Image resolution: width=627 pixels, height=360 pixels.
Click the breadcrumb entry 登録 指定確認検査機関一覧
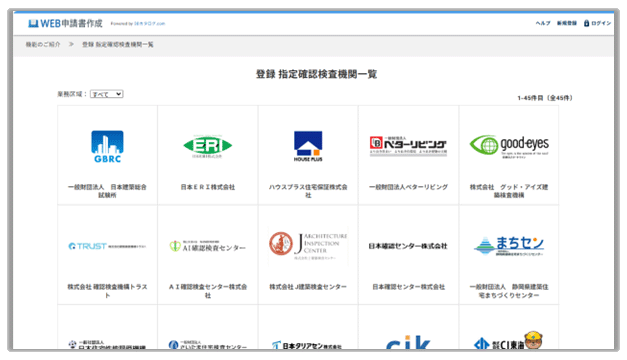[118, 44]
